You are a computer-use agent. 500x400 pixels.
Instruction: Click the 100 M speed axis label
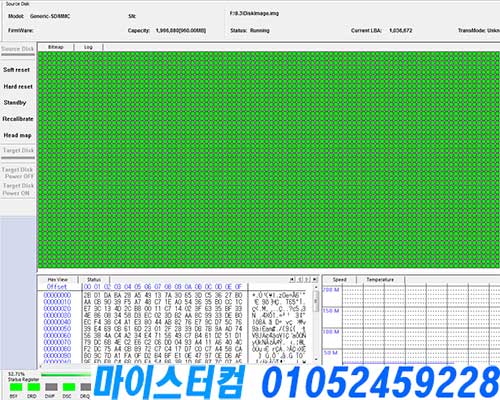pyautogui.click(x=331, y=332)
